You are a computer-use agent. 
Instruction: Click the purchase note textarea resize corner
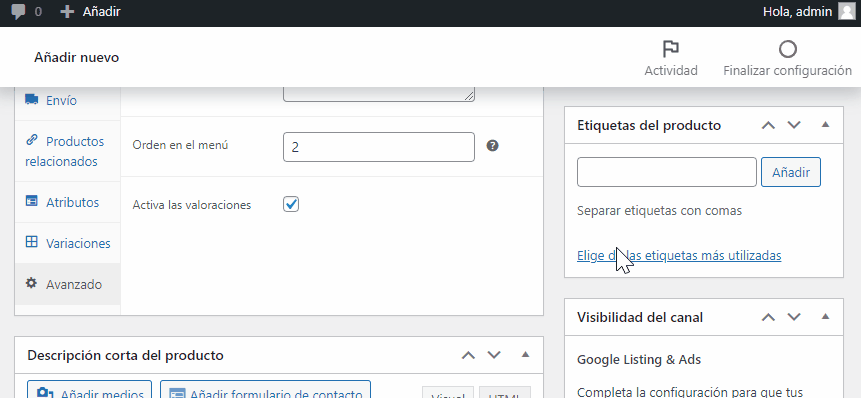coord(469,96)
